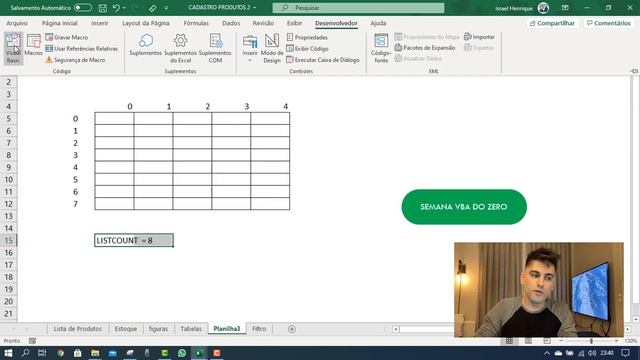This screenshot has width=640, height=360.
Task: Open Layout da Página tab
Action: (x=146, y=23)
